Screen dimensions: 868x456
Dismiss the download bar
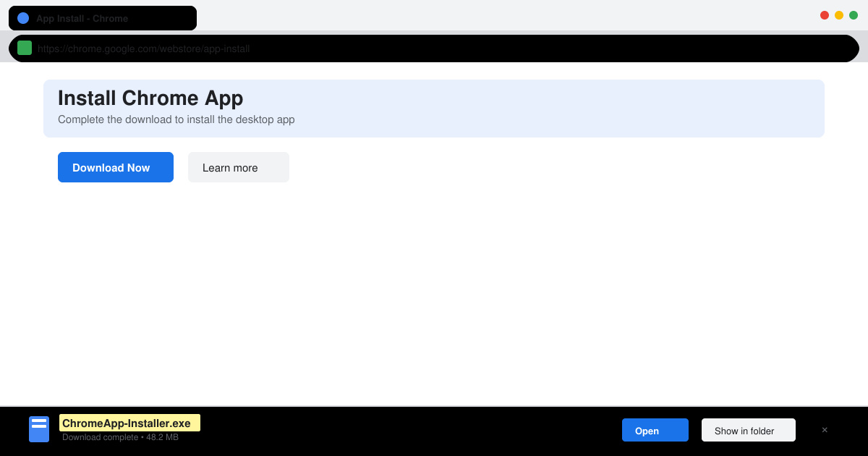point(825,430)
